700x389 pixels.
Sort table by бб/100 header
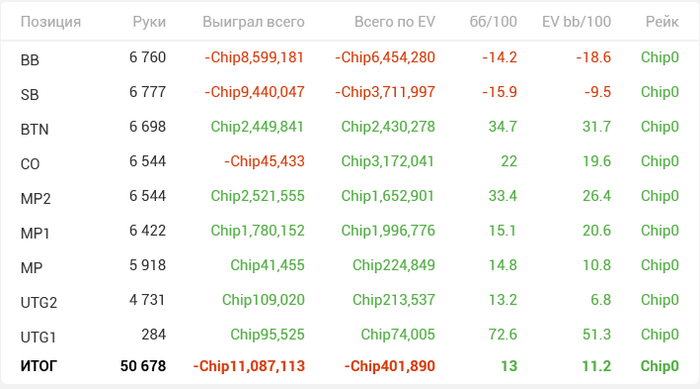[x=493, y=21]
